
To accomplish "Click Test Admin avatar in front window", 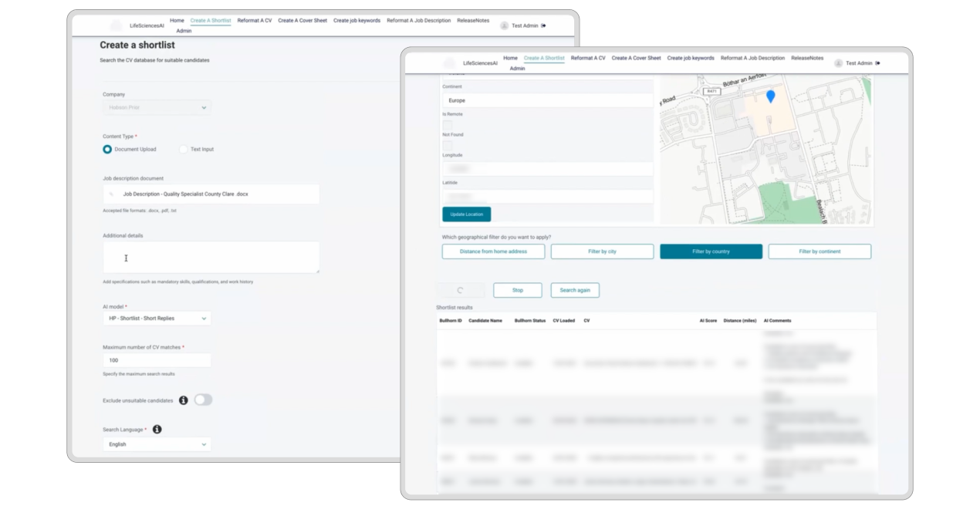I will point(838,63).
